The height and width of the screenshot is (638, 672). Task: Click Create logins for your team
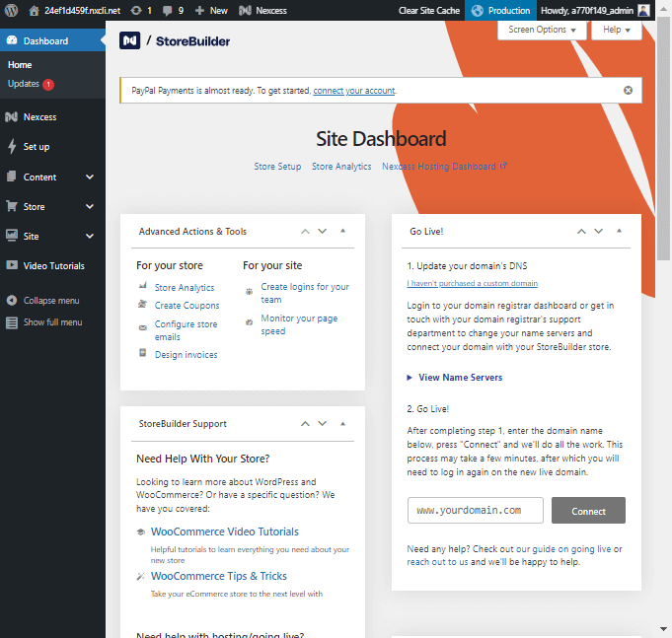[305, 293]
